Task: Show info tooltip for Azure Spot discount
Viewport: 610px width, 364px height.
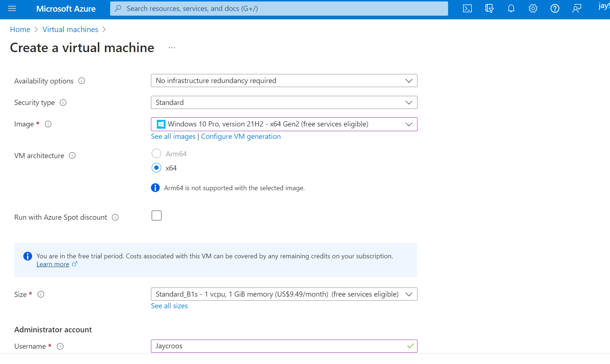Action: (115, 218)
